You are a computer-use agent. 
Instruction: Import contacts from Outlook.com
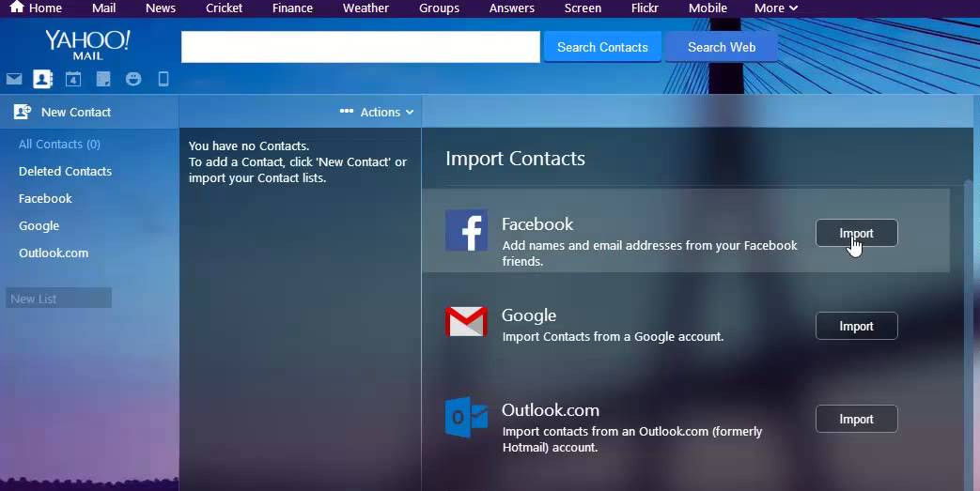coord(856,419)
